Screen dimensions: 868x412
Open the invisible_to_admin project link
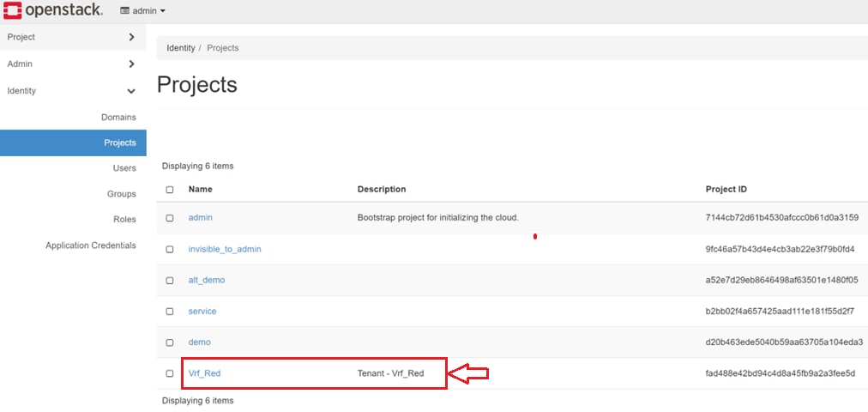tap(225, 249)
